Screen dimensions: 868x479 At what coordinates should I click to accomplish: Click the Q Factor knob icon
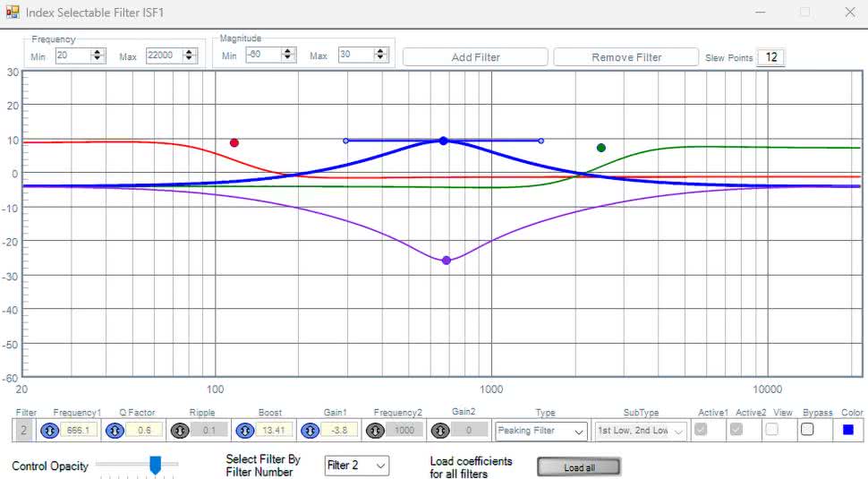[x=115, y=431]
